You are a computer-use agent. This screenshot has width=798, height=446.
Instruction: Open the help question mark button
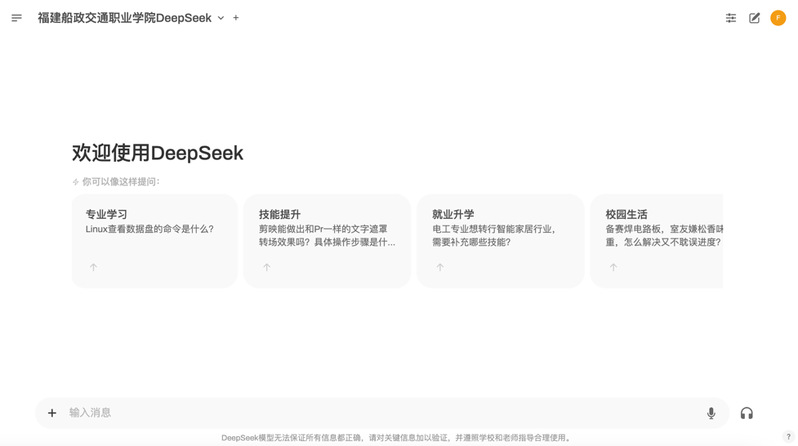coord(788,437)
